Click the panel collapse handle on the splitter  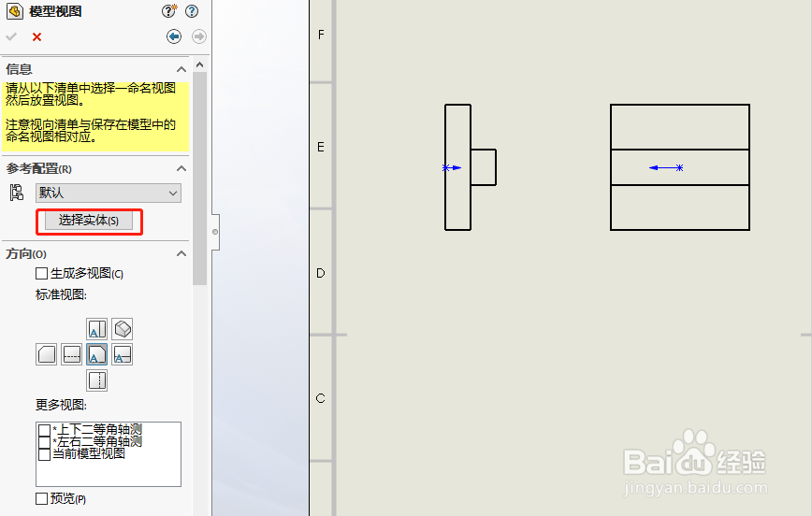[215, 232]
